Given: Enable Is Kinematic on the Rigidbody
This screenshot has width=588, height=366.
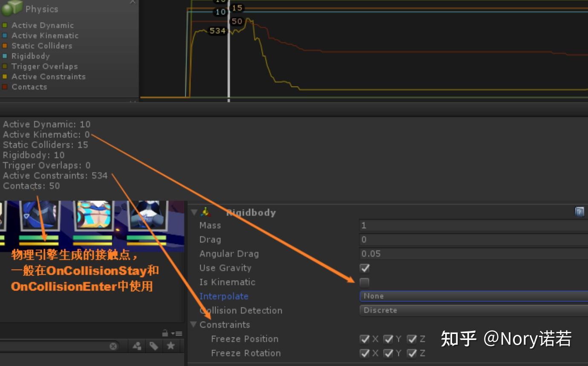Looking at the screenshot, I should (x=365, y=282).
